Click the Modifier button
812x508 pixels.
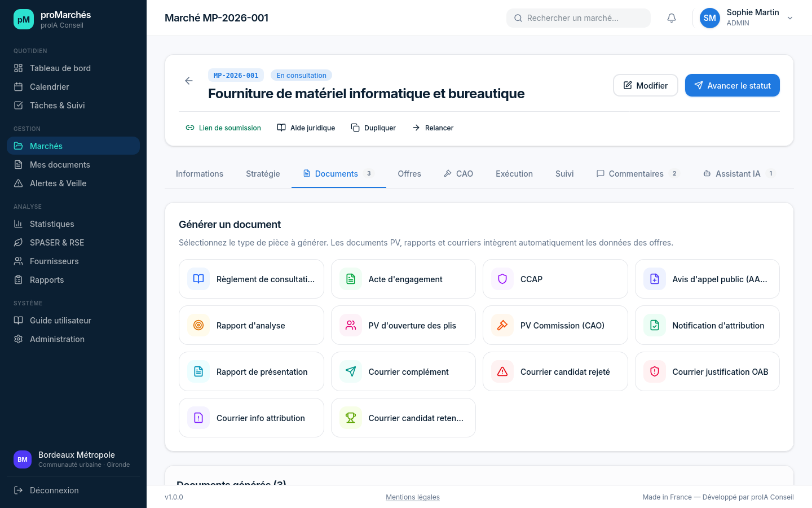645,85
